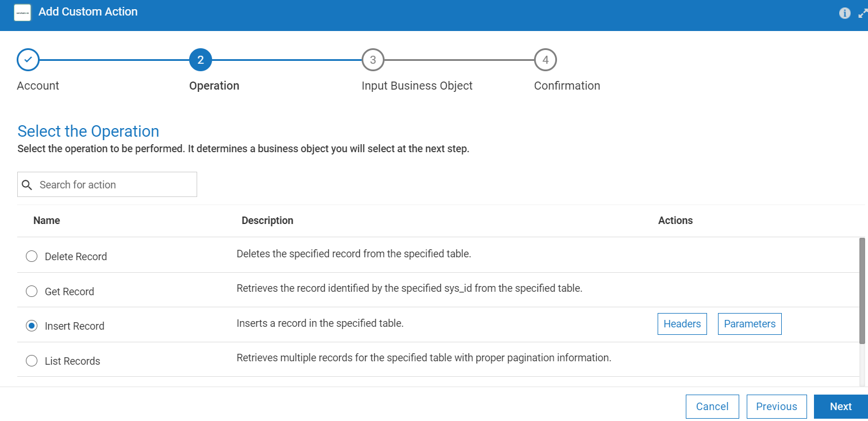
Task: Click the step 3 Input Business Object circle
Action: click(x=373, y=59)
